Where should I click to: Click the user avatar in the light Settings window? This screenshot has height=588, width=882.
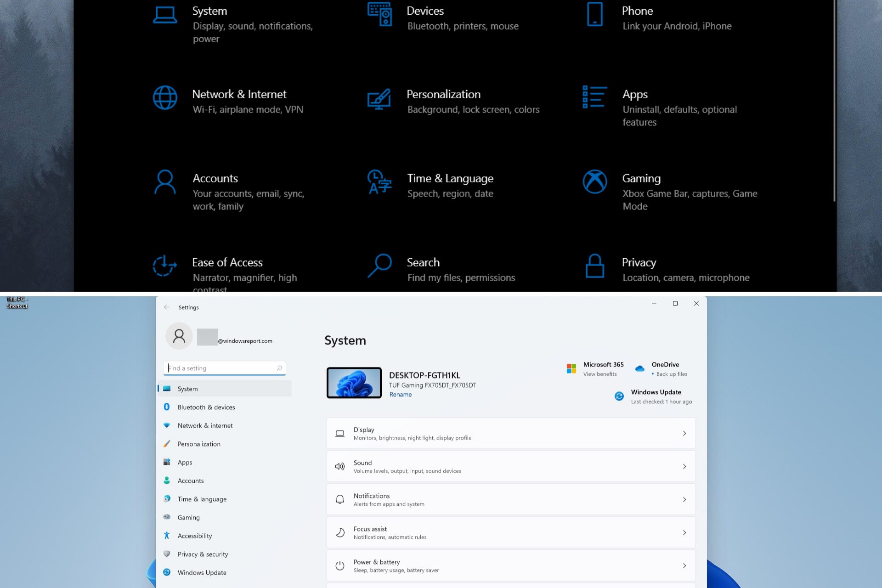[179, 336]
